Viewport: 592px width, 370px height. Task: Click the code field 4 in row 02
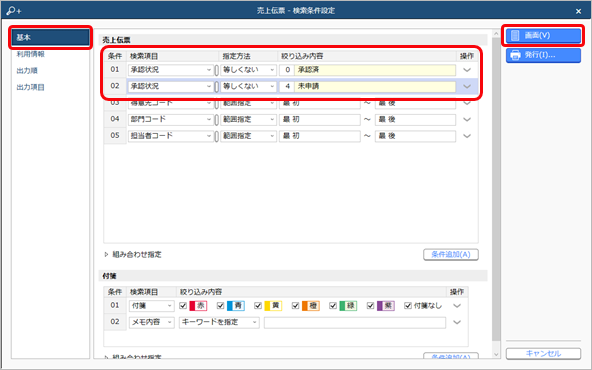tap(287, 86)
